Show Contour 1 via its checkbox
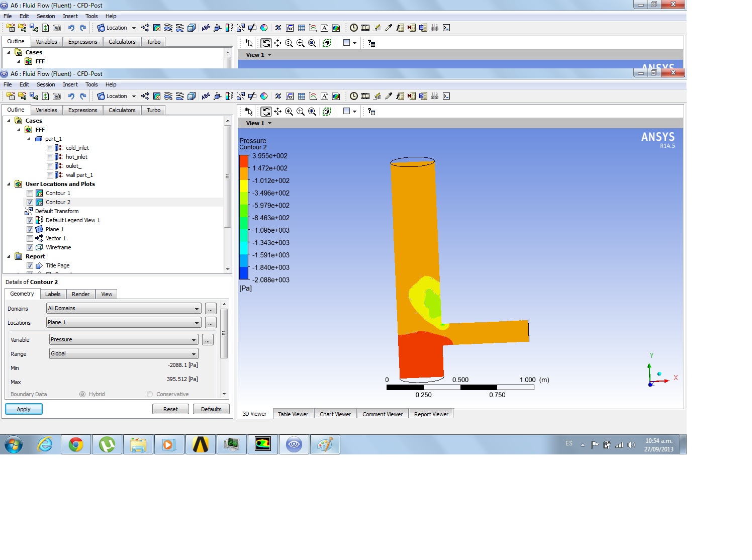The height and width of the screenshot is (560, 752). point(30,193)
